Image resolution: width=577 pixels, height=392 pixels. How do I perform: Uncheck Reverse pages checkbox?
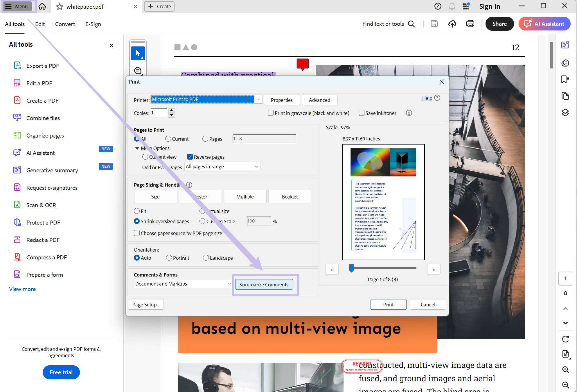(190, 157)
